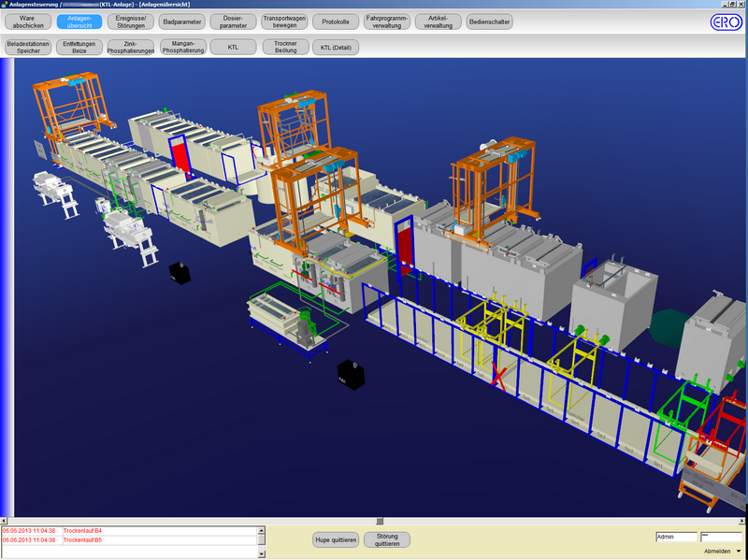
Task: Switch to the Anlagenübersicht tab
Action: [x=79, y=22]
